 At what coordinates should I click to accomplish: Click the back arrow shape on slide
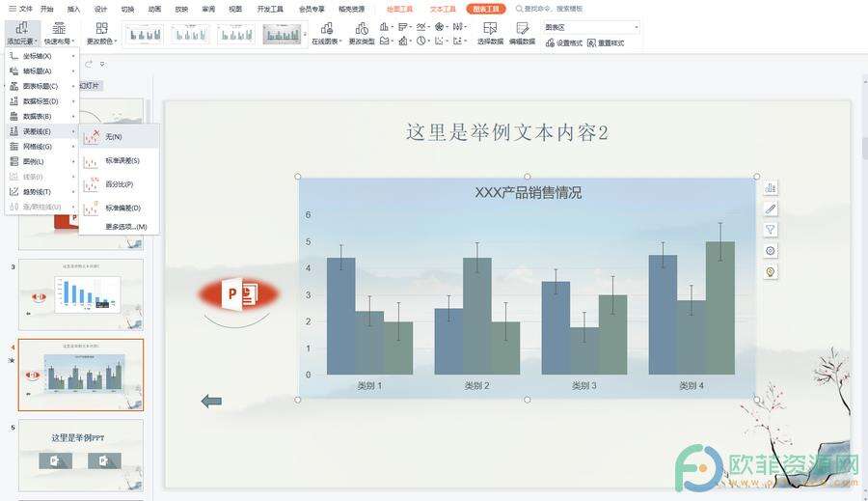click(x=211, y=401)
